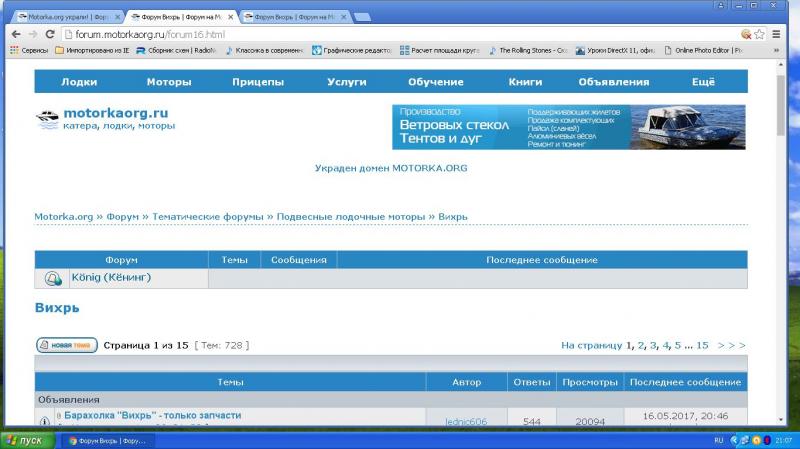This screenshot has width=800, height=449.
Task: Expand the 'Ещё' navigation menu
Action: point(703,82)
